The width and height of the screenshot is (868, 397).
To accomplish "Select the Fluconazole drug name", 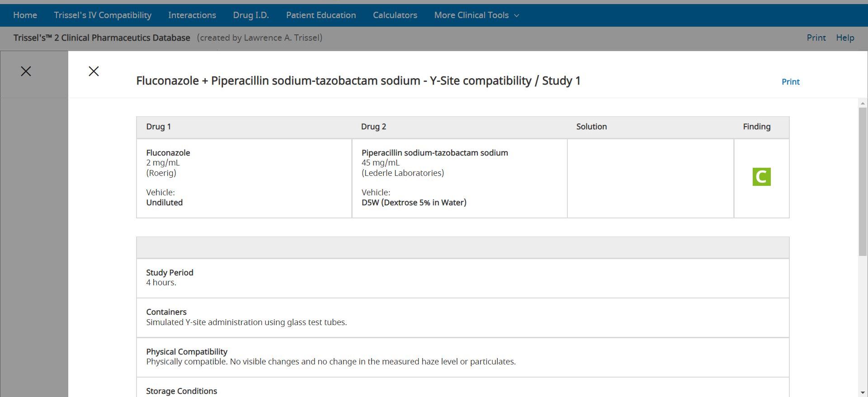I will click(168, 153).
